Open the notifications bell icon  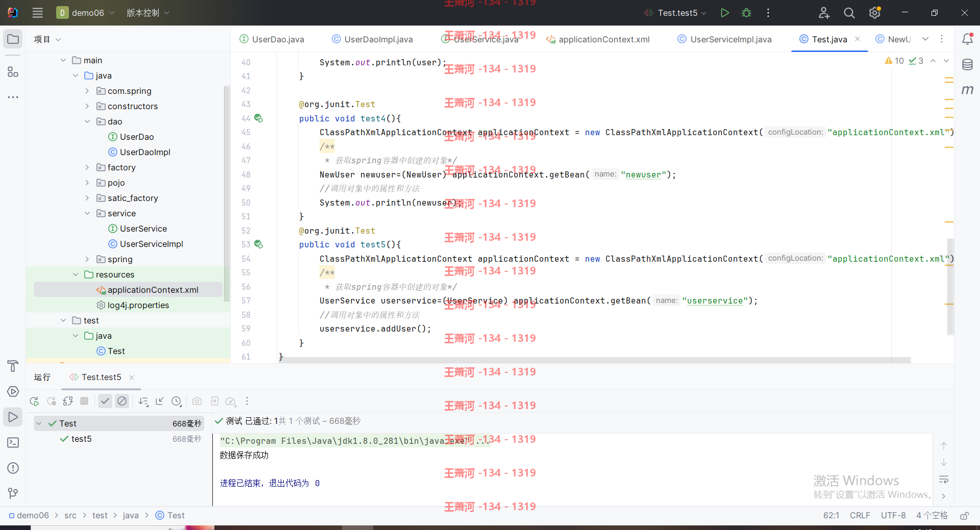point(967,39)
